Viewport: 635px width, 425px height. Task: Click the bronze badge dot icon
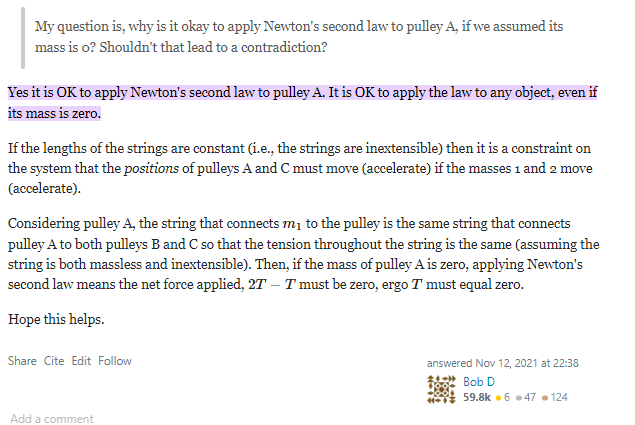pyautogui.click(x=545, y=398)
